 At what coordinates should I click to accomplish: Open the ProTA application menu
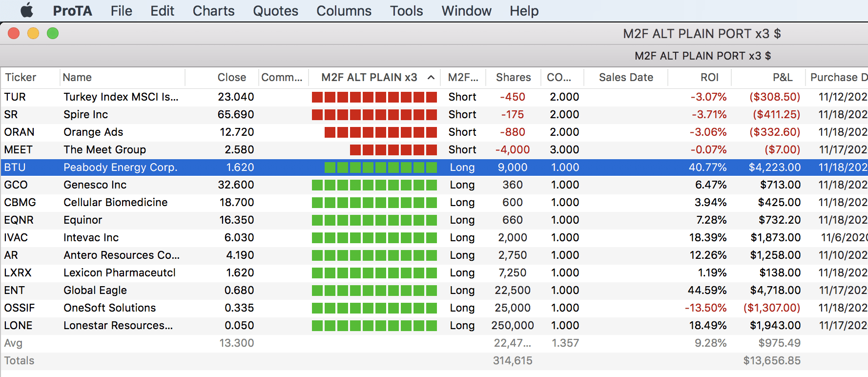point(72,11)
